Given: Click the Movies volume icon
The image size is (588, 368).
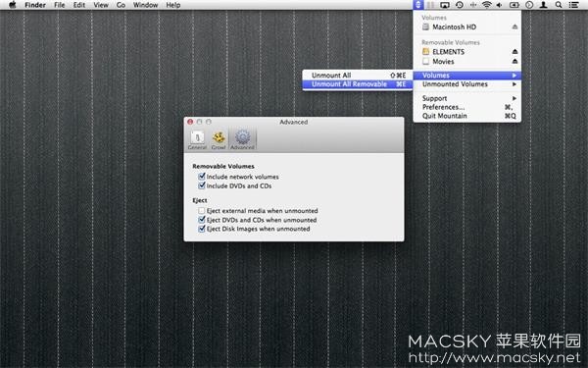Looking at the screenshot, I should pyautogui.click(x=425, y=61).
